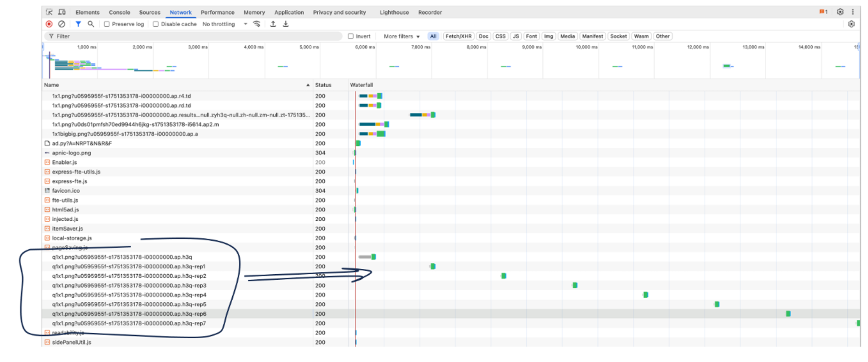868x362 pixels.
Task: Open the Performance tab
Action: click(217, 12)
